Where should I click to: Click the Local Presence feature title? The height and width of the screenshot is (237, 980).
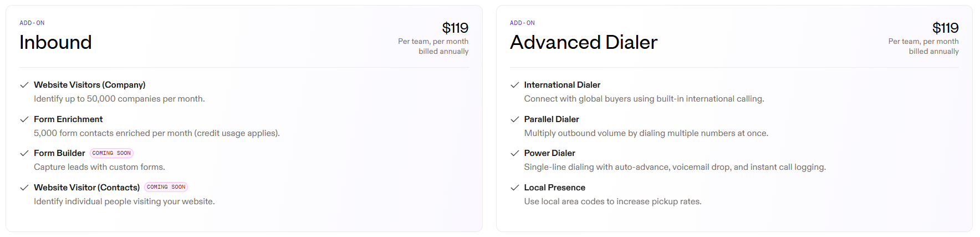pyautogui.click(x=555, y=188)
